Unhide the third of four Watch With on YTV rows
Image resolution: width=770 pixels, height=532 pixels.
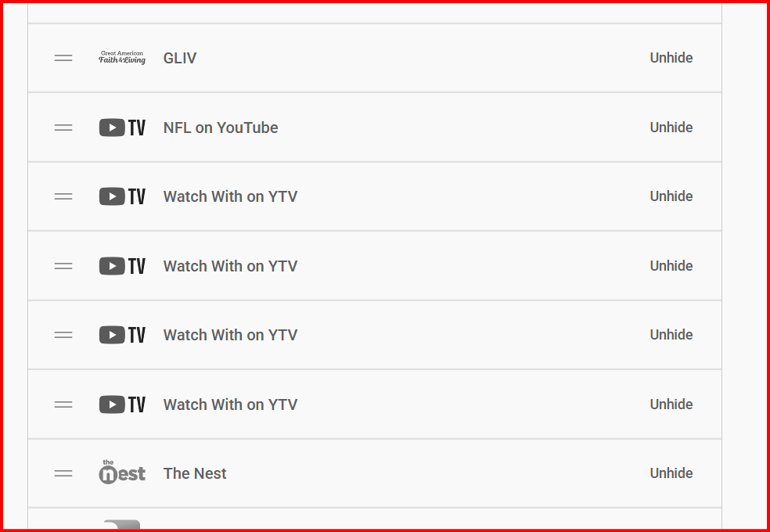[671, 335]
